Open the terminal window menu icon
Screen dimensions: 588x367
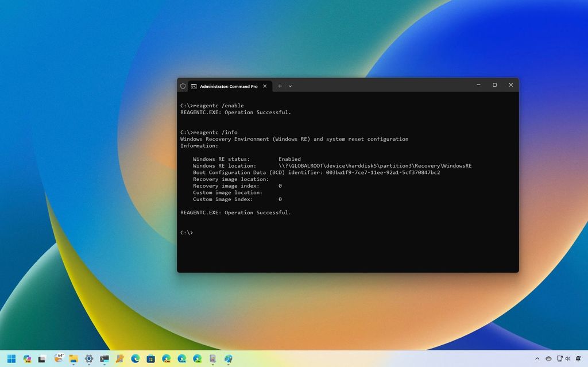183,86
